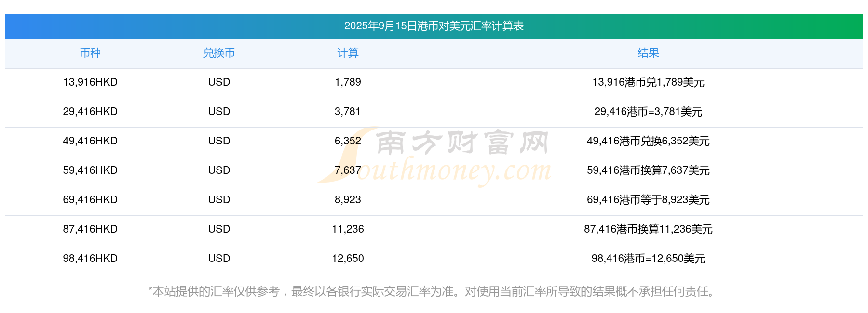Click USD in the 98,416HKD row
This screenshot has height=313, width=868.
(x=219, y=259)
